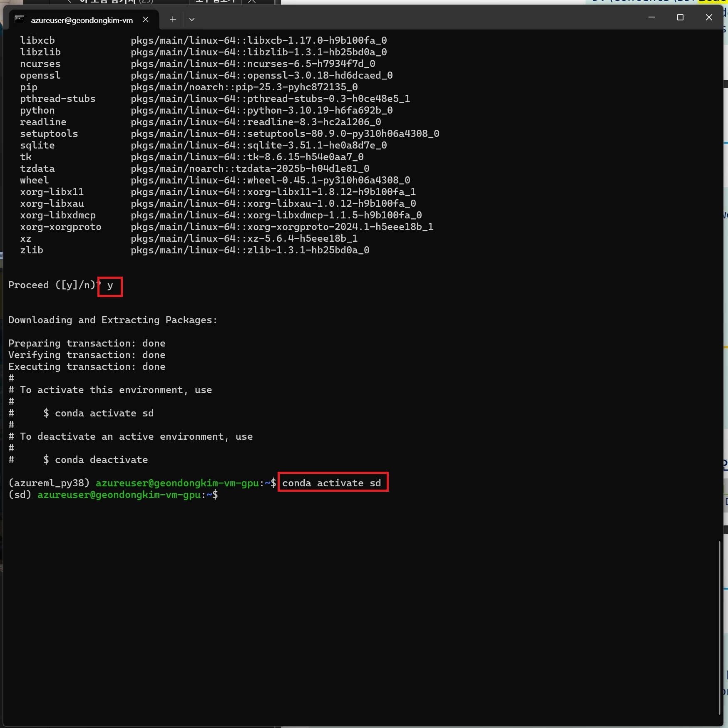
Task: Click the wheel-0.45.1-py310h06a4308_0 path
Action: click(x=271, y=180)
